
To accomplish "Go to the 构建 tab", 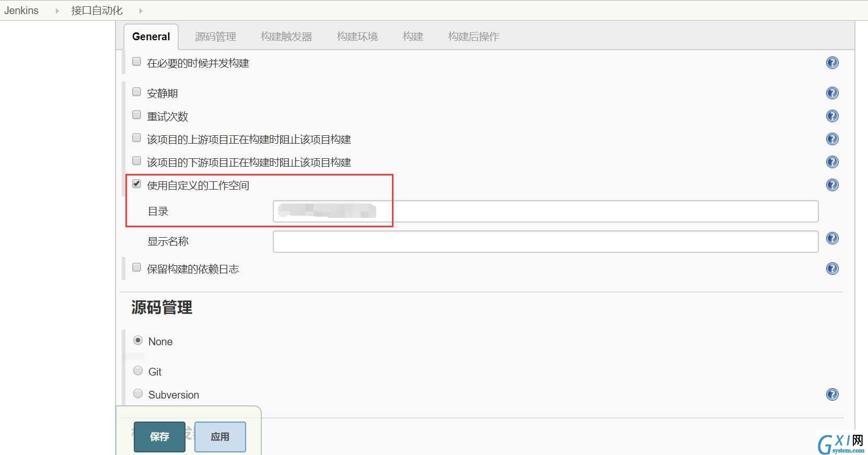I will click(413, 37).
